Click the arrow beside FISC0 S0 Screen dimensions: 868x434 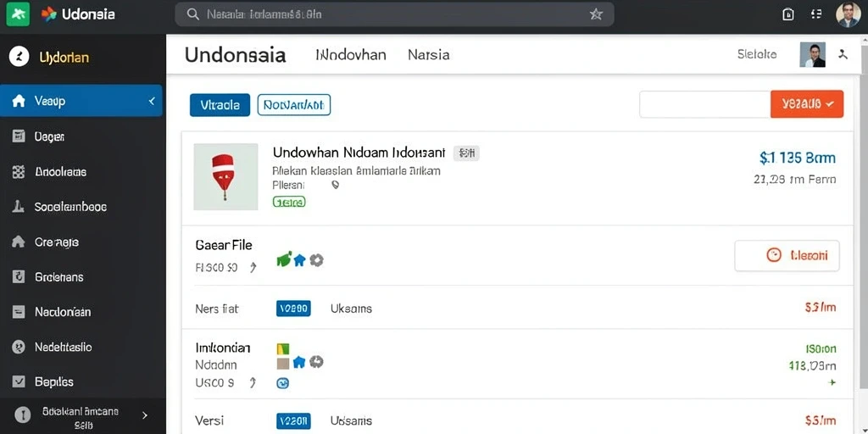(x=253, y=268)
